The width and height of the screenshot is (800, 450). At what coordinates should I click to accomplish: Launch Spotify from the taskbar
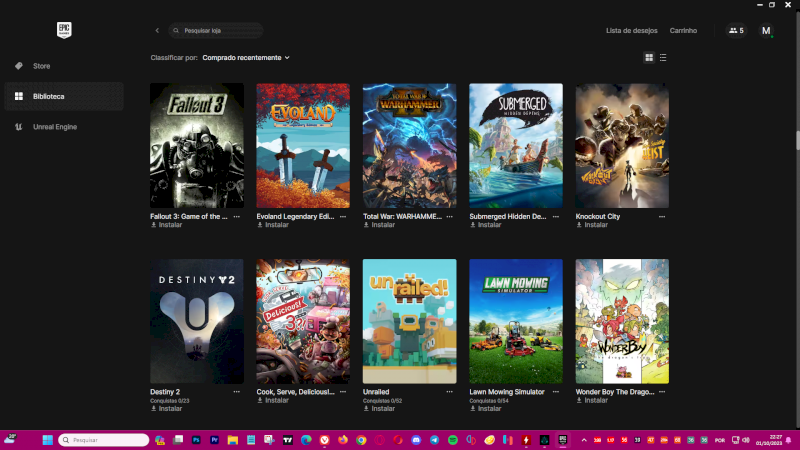point(453,440)
